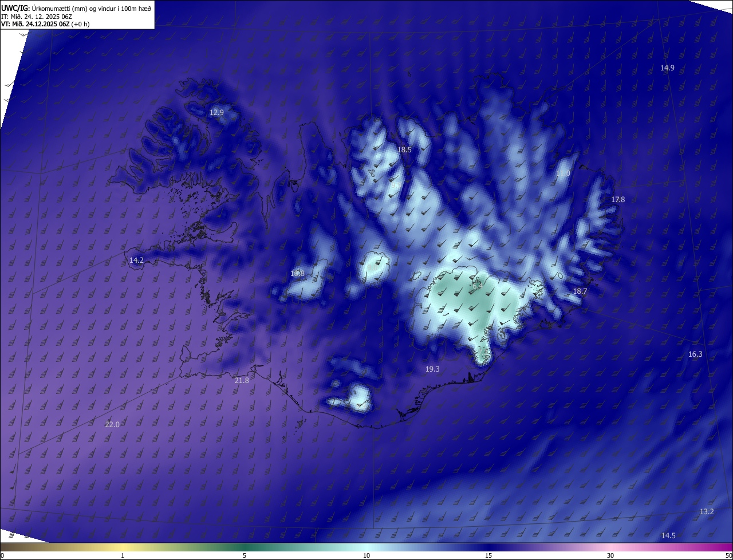Click the 13.2 value label
This screenshot has height=560, width=733.
coord(707,511)
